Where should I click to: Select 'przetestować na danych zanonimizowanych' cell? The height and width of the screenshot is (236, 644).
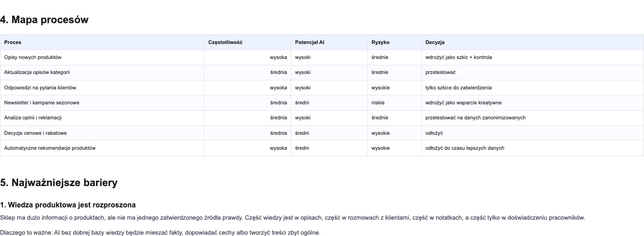[x=532, y=118]
